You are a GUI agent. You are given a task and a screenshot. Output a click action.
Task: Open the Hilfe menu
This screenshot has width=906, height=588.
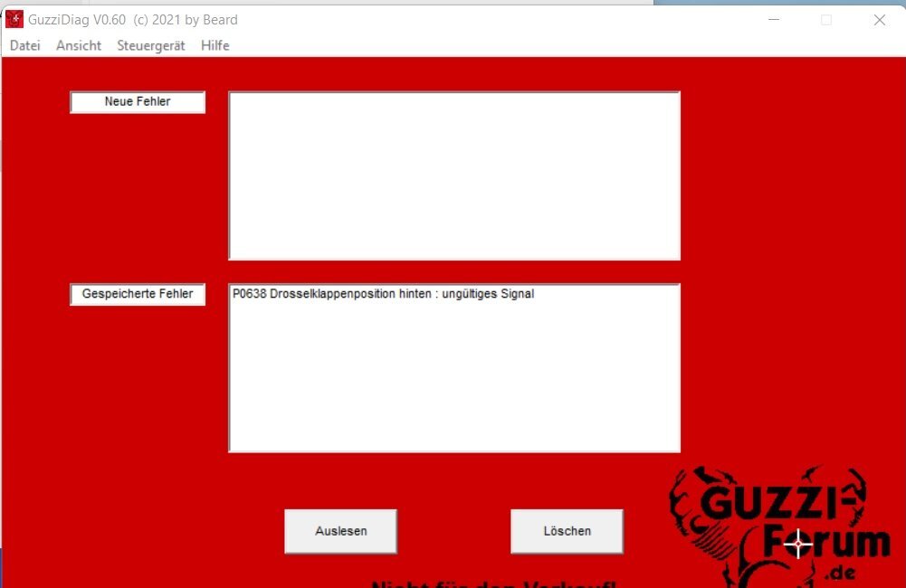click(215, 45)
